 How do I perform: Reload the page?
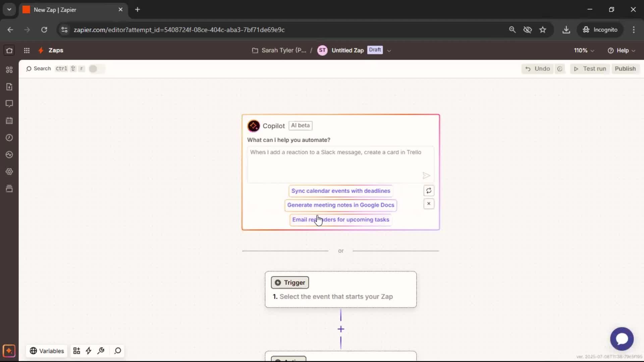click(x=44, y=30)
